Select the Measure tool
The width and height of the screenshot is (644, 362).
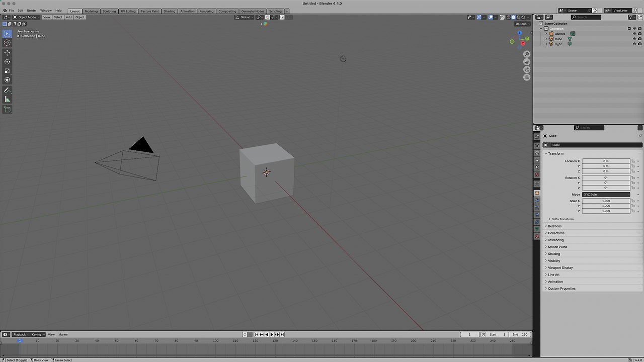coord(7,99)
